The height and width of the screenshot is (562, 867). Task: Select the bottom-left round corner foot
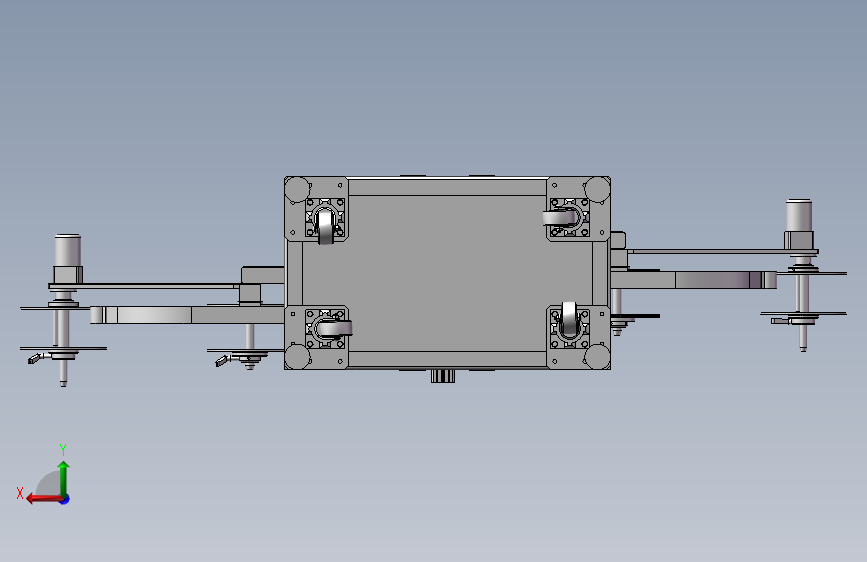point(297,357)
